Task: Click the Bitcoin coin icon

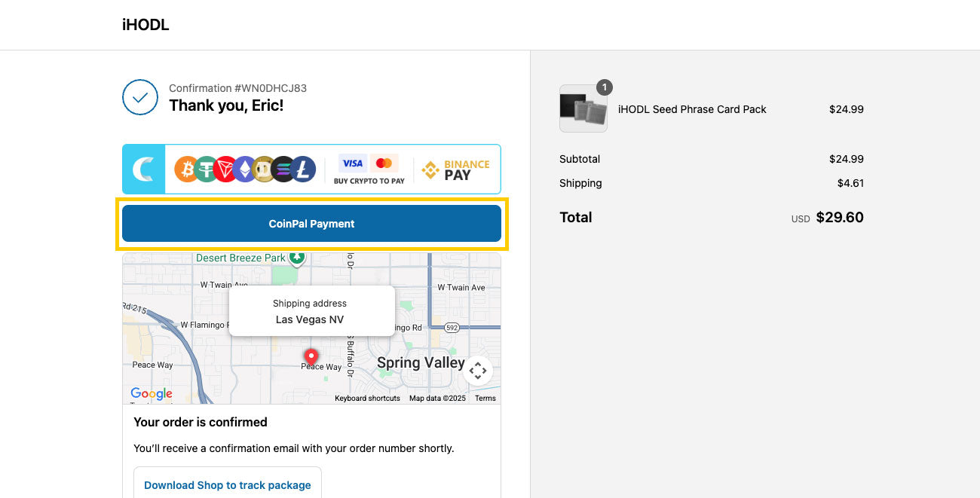Action: coord(188,169)
